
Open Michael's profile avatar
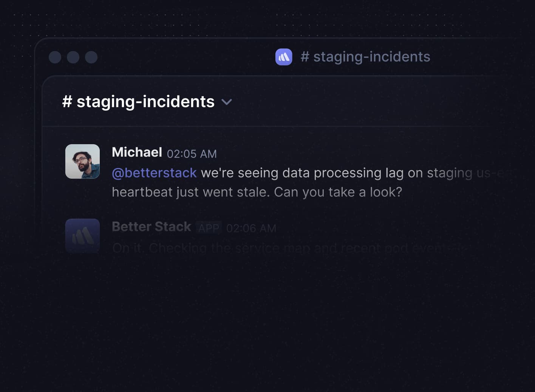click(x=82, y=161)
